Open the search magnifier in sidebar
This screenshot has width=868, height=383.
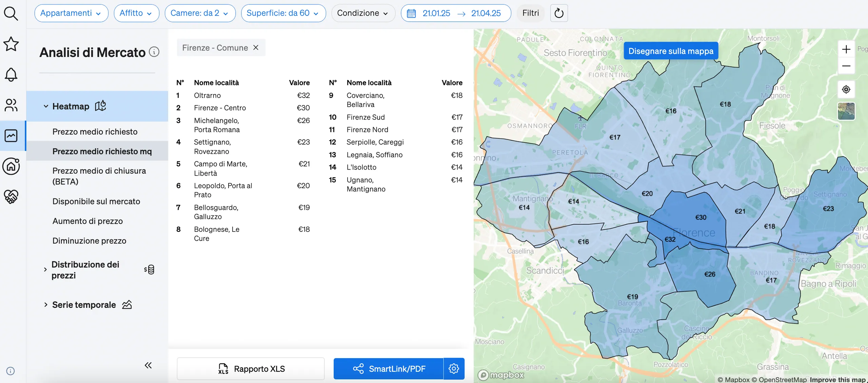[x=11, y=14]
